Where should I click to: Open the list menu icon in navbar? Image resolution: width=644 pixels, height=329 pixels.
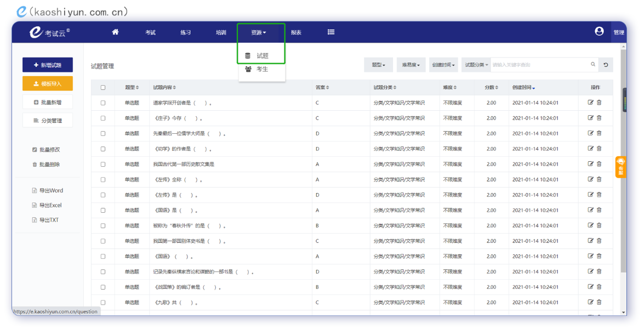(x=331, y=32)
